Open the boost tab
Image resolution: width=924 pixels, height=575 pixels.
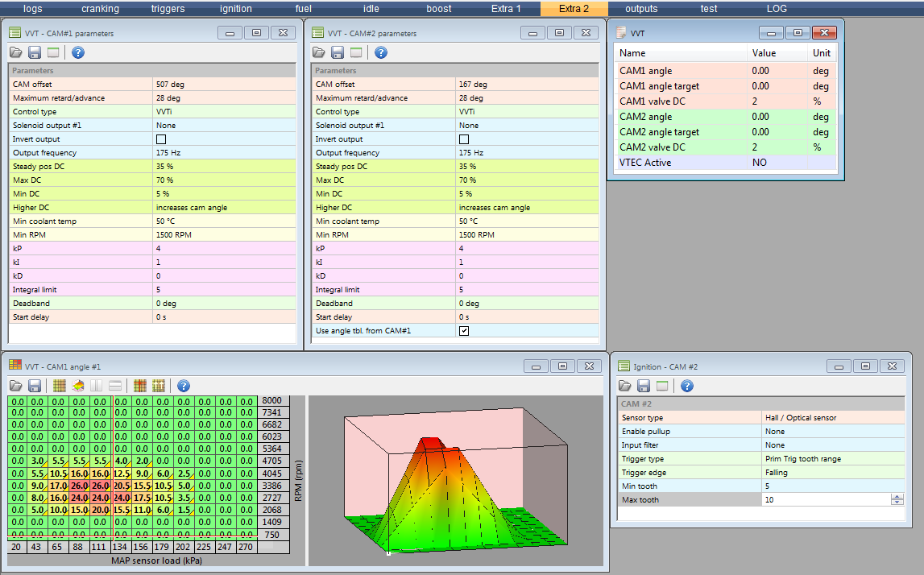439,9
